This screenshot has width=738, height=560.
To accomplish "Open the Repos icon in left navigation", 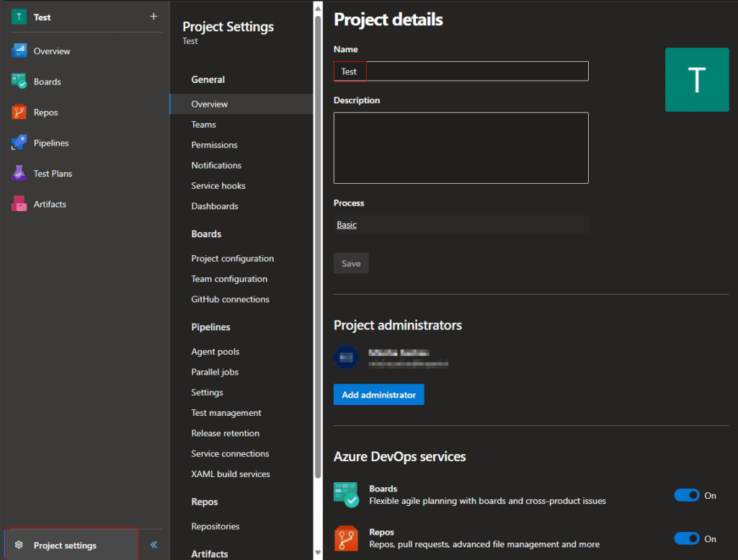I will [19, 112].
